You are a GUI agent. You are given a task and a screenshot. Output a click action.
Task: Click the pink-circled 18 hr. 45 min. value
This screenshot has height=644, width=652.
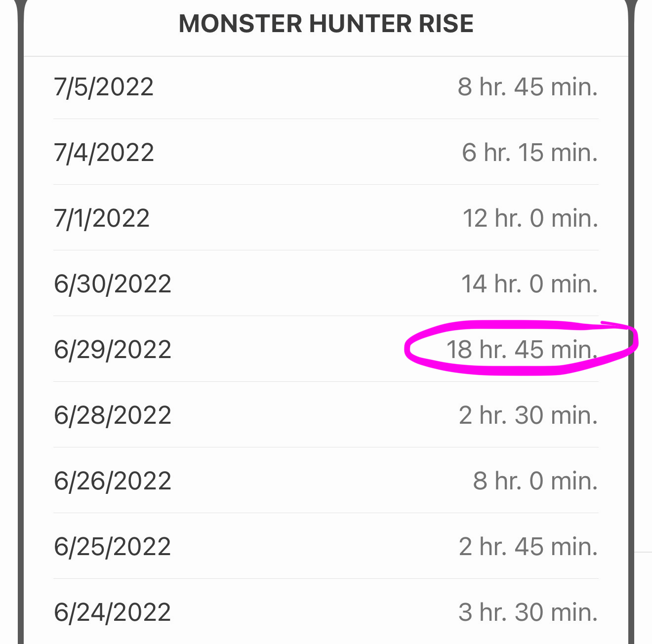click(x=522, y=350)
